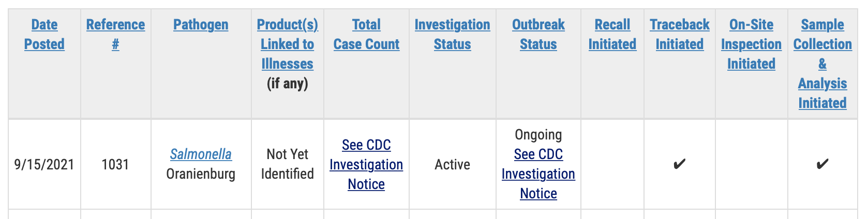Open CDC Investigation Notice in Case Count
The image size is (868, 219).
click(366, 164)
